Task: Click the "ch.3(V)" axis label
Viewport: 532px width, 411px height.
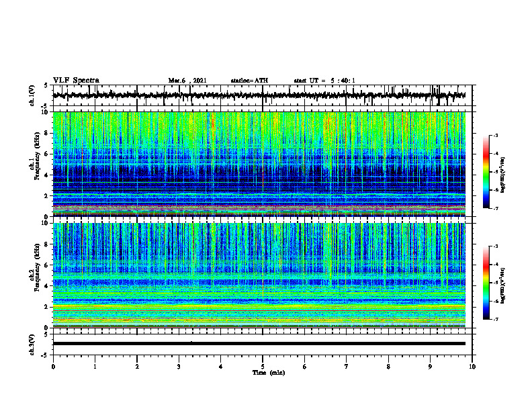Action: (32, 345)
